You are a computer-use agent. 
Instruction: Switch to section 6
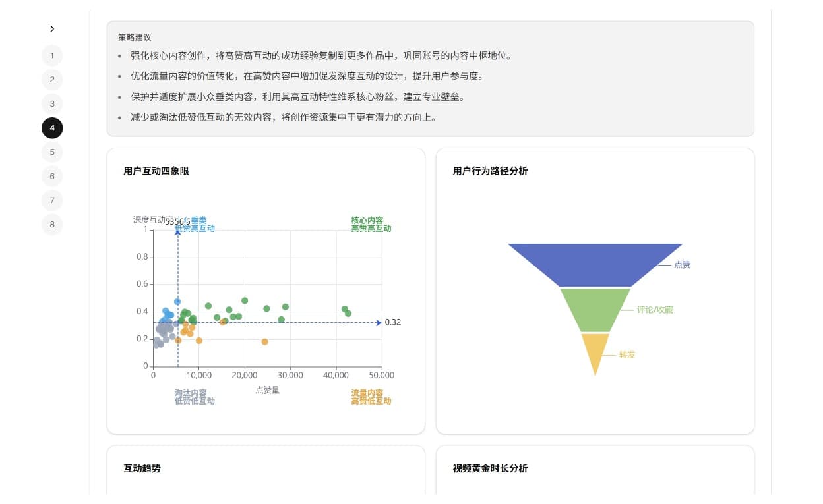click(52, 177)
